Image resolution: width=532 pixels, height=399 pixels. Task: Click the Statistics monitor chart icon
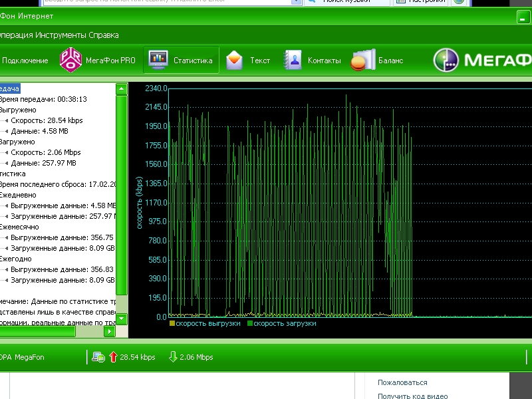coord(158,60)
